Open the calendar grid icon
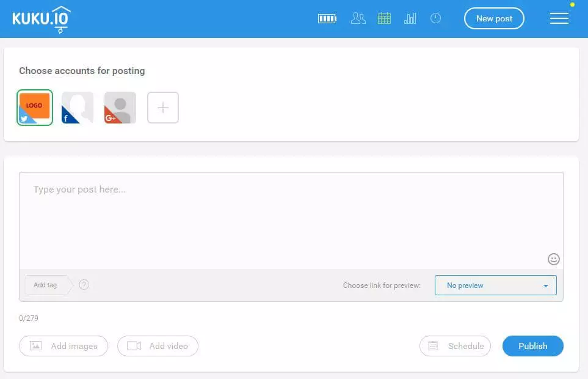The width and height of the screenshot is (588, 379). [x=384, y=19]
